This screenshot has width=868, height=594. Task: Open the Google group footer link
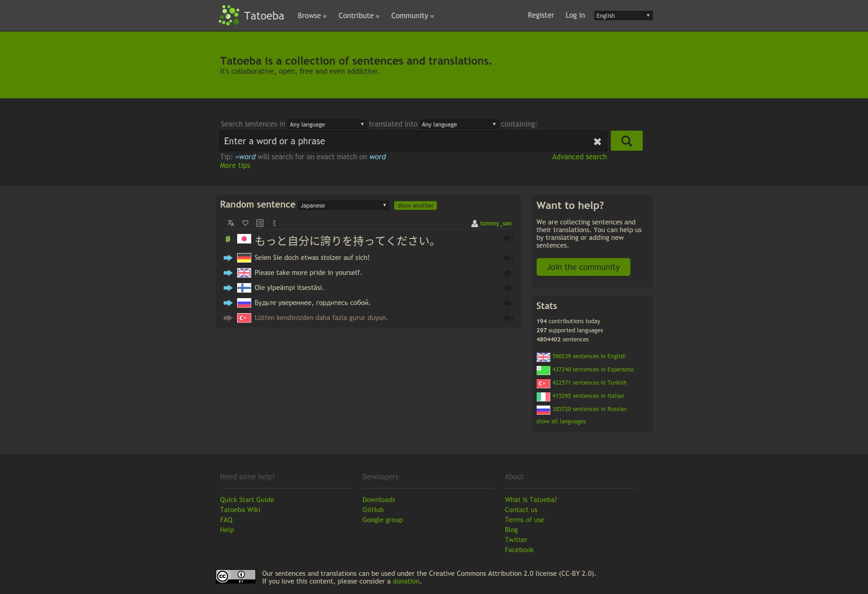pos(382,520)
